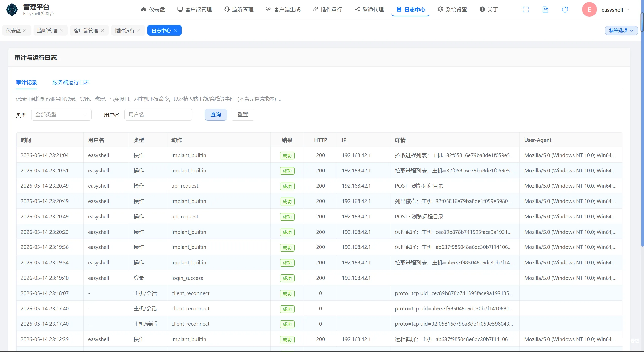Open the easyshell user dropdown
644x352 pixels.
pyautogui.click(x=615, y=10)
